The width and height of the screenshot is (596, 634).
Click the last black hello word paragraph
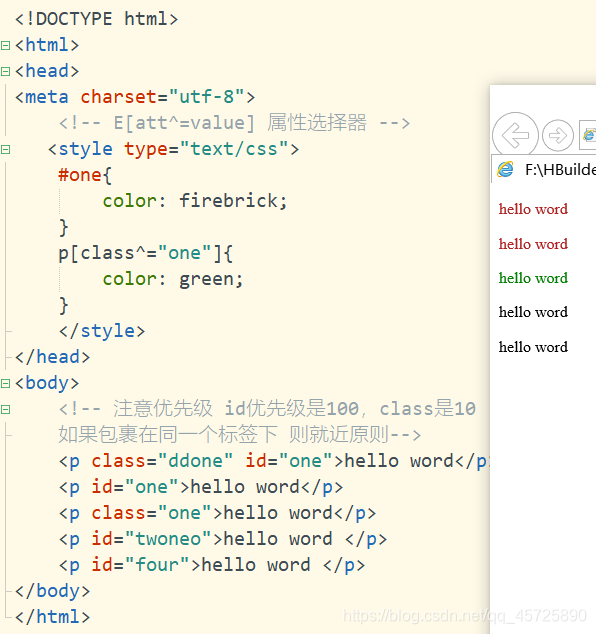(533, 347)
